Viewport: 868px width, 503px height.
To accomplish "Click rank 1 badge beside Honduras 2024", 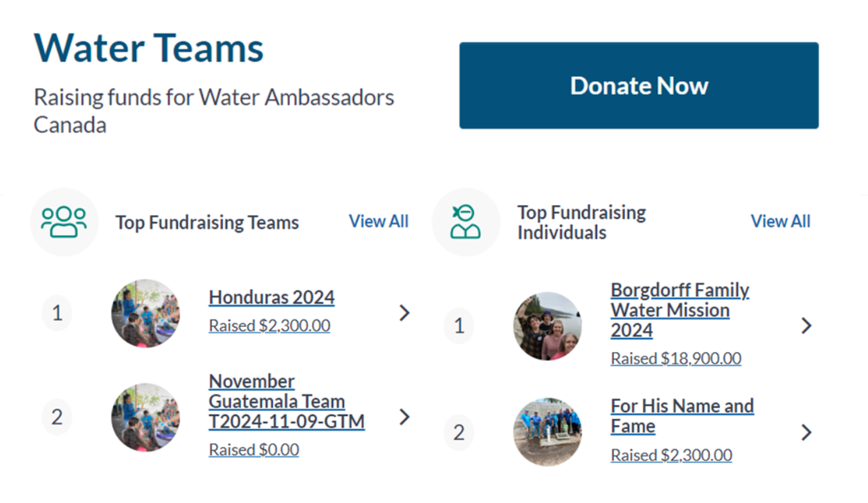I will pos(57,313).
